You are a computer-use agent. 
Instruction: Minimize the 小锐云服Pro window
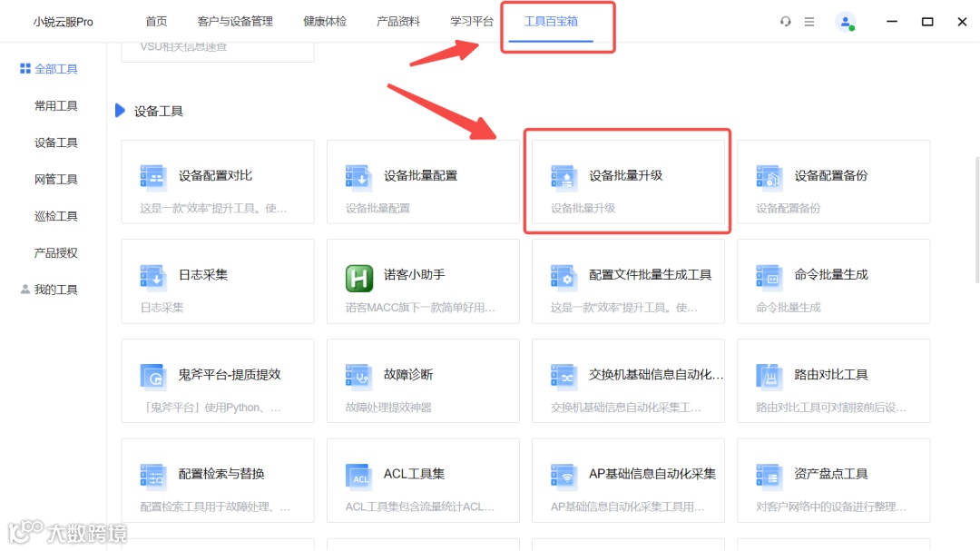[x=892, y=22]
